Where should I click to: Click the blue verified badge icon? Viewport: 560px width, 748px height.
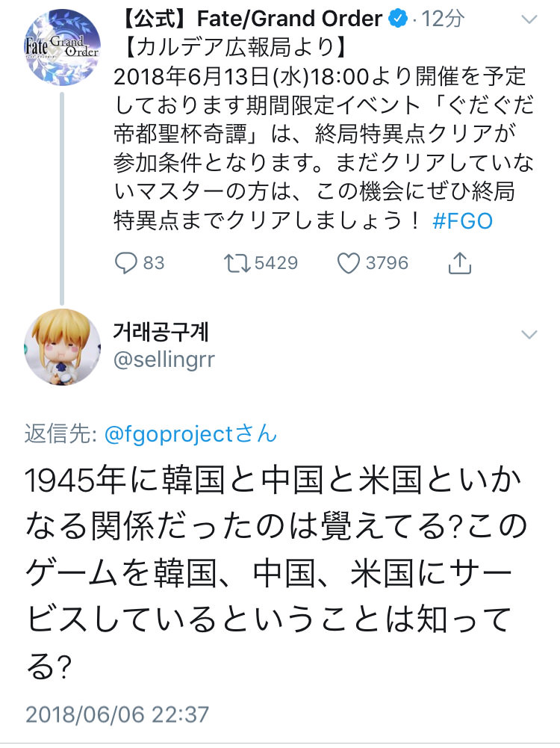tap(398, 19)
